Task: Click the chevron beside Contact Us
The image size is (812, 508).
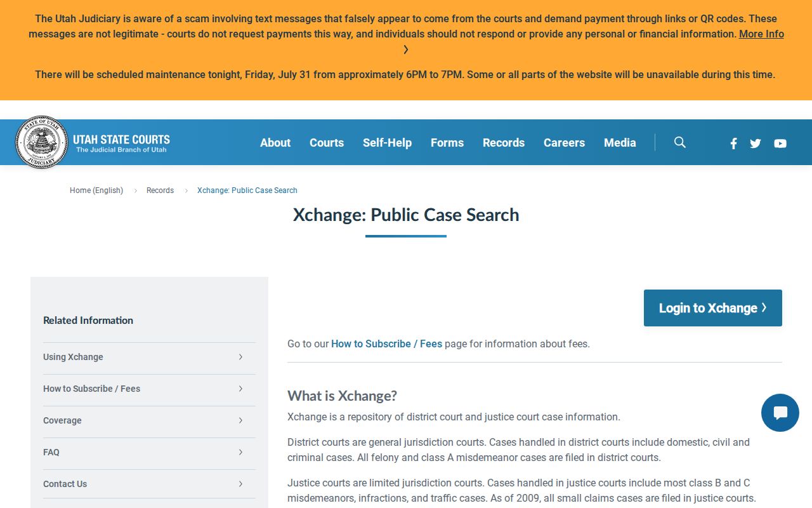Action: click(240, 484)
